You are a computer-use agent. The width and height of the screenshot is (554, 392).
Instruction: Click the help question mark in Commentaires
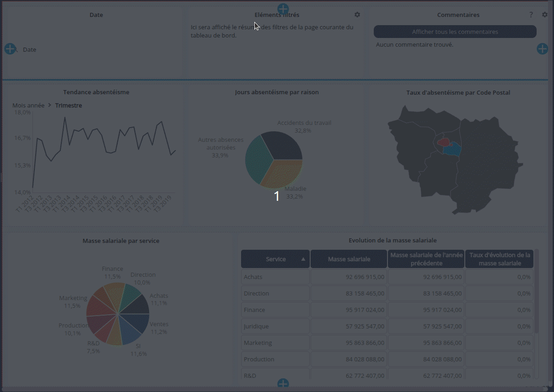[x=531, y=15]
